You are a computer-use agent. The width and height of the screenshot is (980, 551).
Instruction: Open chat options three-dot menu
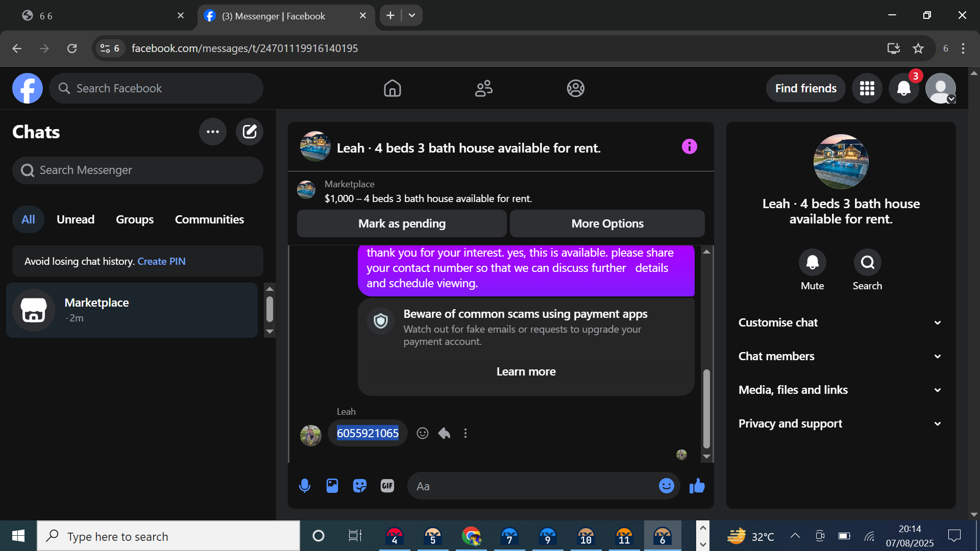tap(213, 132)
